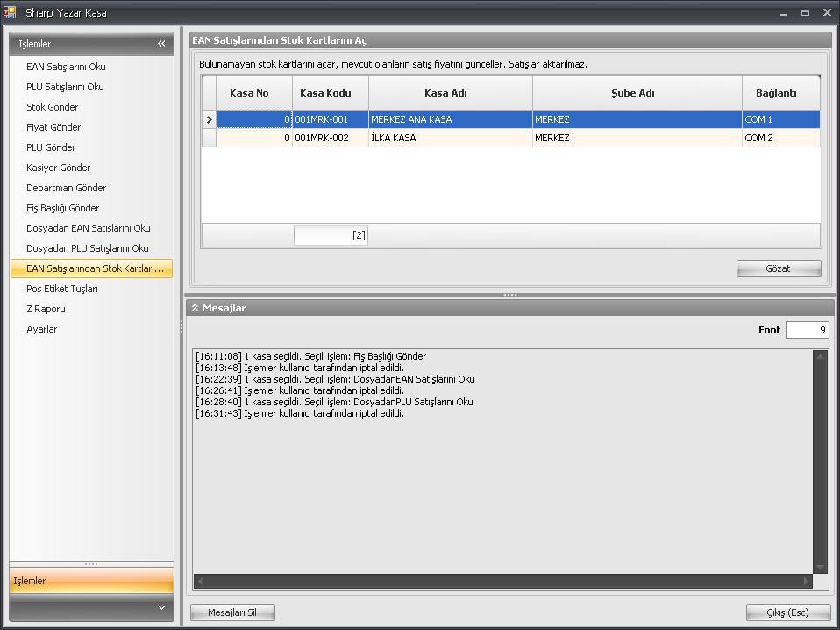Click the Mesajlar panel header title
The height and width of the screenshot is (630, 840).
point(224,308)
